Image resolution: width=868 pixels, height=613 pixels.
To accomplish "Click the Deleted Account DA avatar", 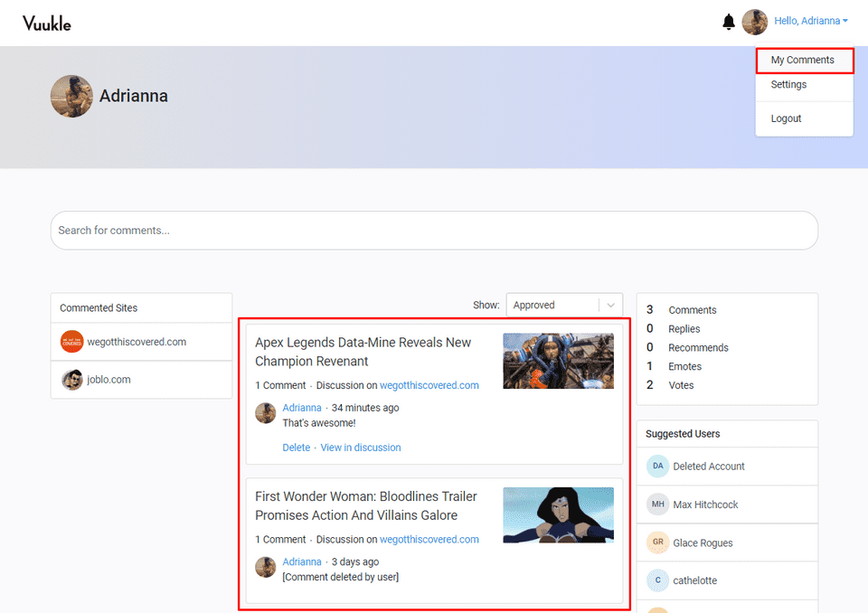I will coord(657,467).
